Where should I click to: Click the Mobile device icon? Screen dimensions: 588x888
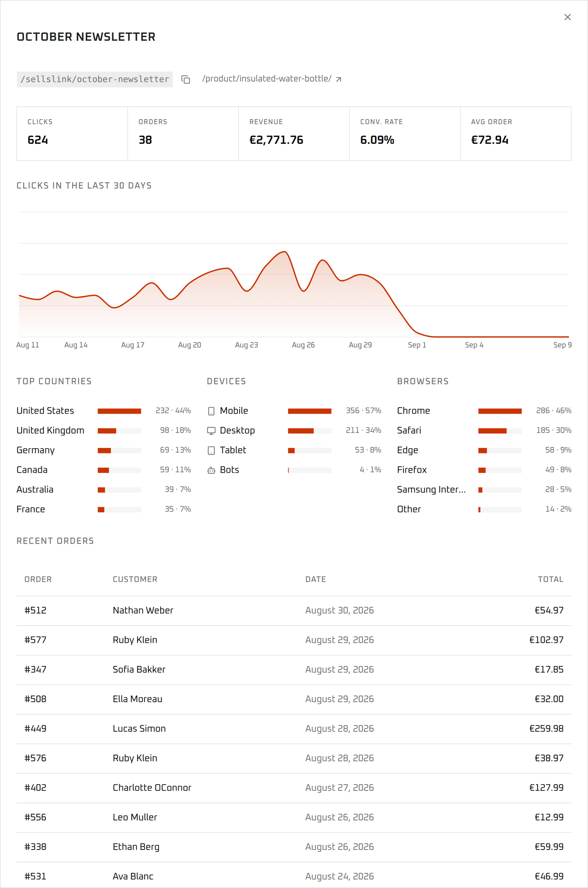[211, 411]
